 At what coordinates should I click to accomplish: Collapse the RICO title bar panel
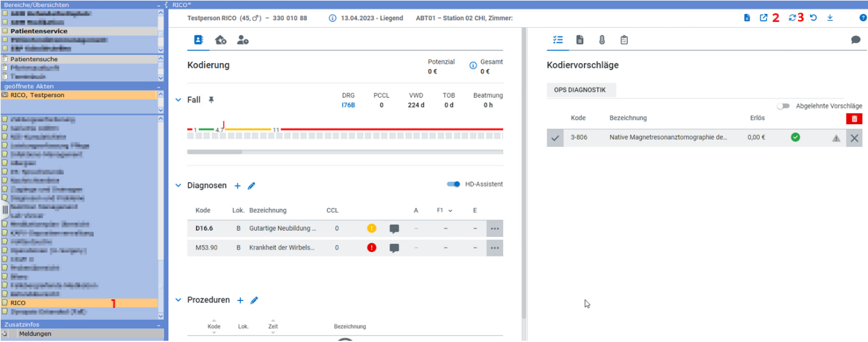click(x=166, y=4)
